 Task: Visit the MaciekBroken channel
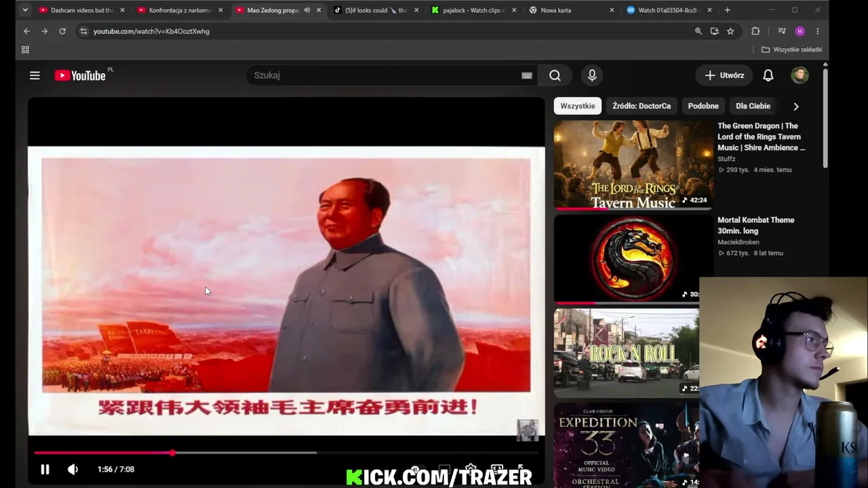[x=738, y=242]
